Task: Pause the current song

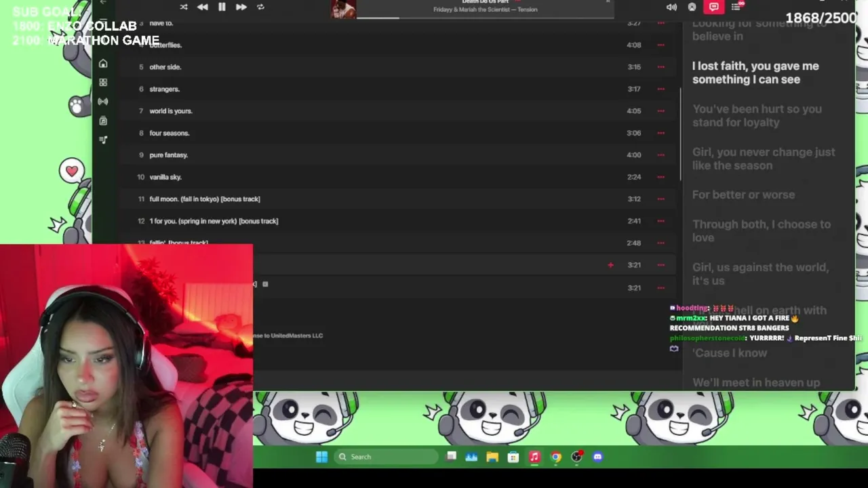Action: tap(222, 7)
